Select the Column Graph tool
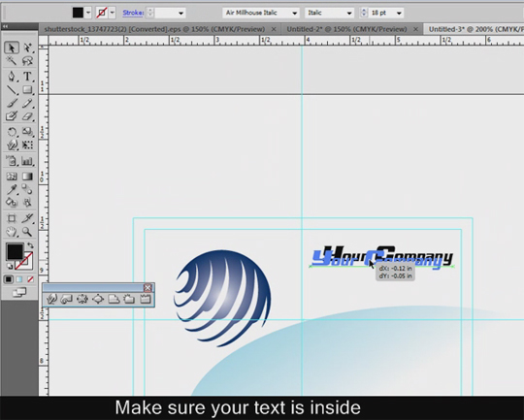This screenshot has width=524, height=420. (28, 161)
